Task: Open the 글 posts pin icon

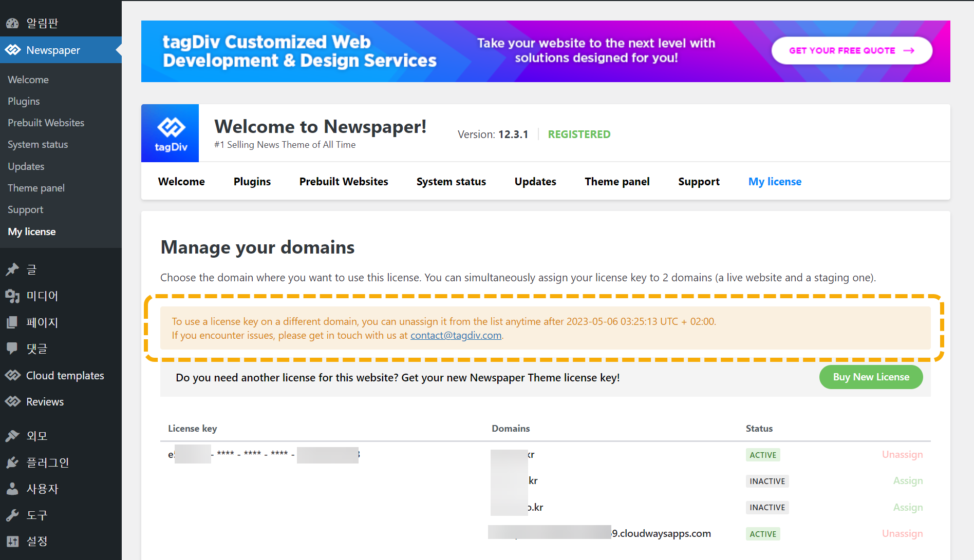Action: point(12,269)
